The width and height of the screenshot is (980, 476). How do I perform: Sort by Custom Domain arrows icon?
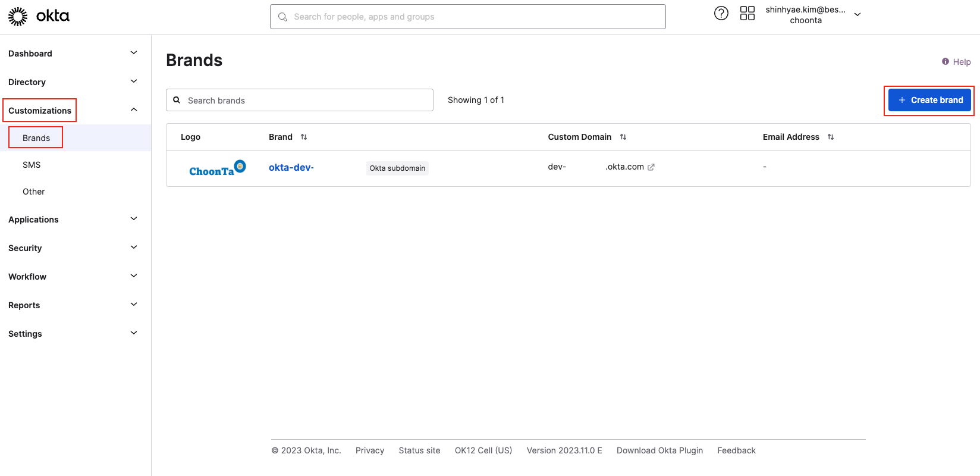[623, 137]
